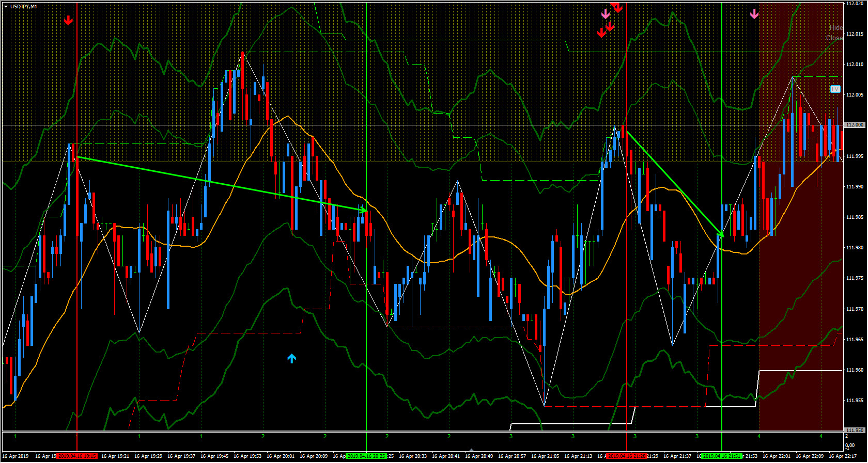Click the 111.965 price scale value
This screenshot has width=868, height=463.
tap(855, 340)
